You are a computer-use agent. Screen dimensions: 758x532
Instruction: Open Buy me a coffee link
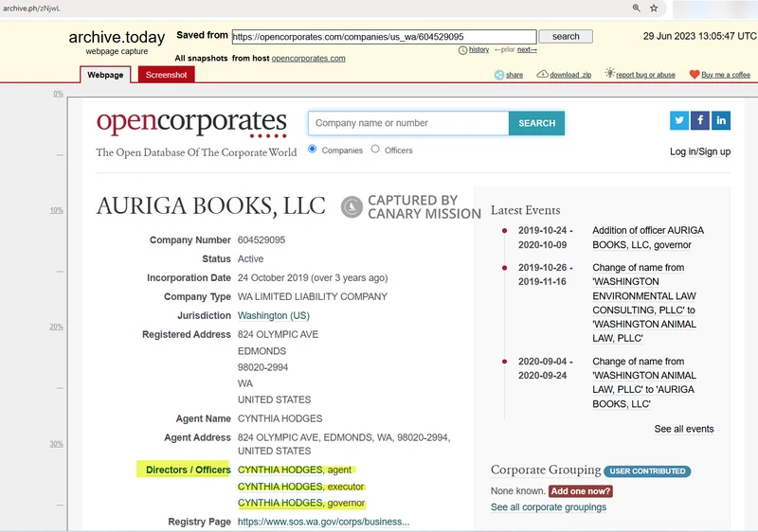point(726,75)
